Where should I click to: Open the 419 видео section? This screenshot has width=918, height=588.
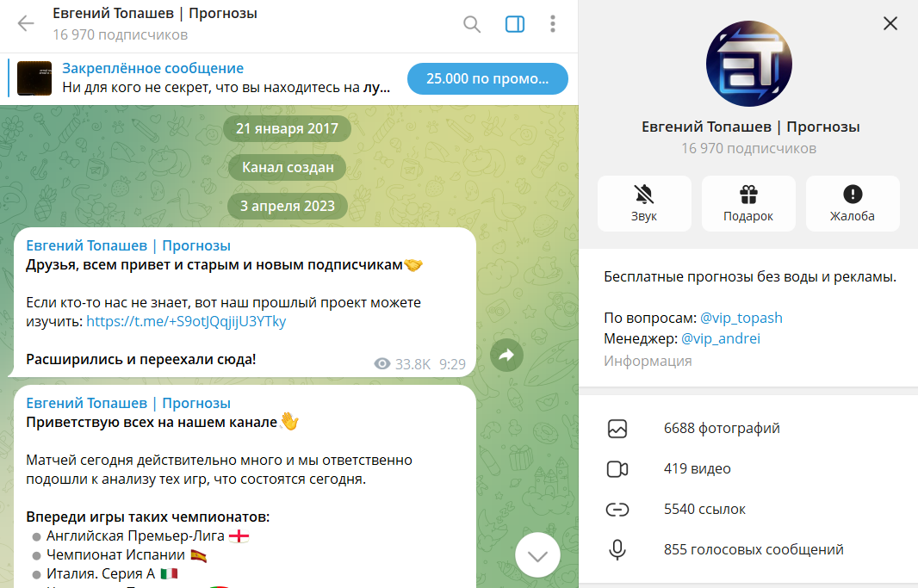748,468
